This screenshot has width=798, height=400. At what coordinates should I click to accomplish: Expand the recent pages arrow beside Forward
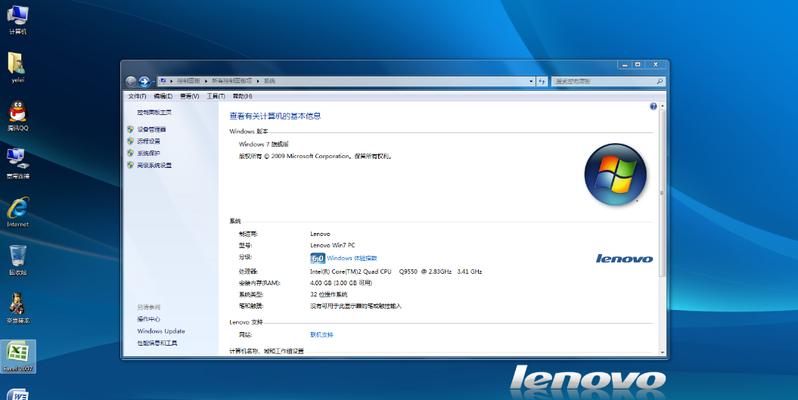pos(153,81)
